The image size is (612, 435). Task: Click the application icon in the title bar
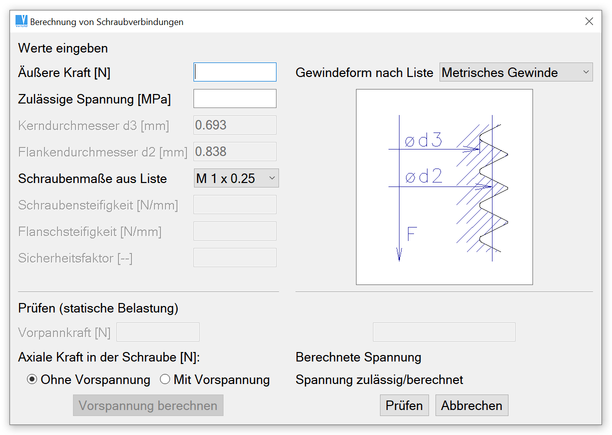(x=22, y=21)
